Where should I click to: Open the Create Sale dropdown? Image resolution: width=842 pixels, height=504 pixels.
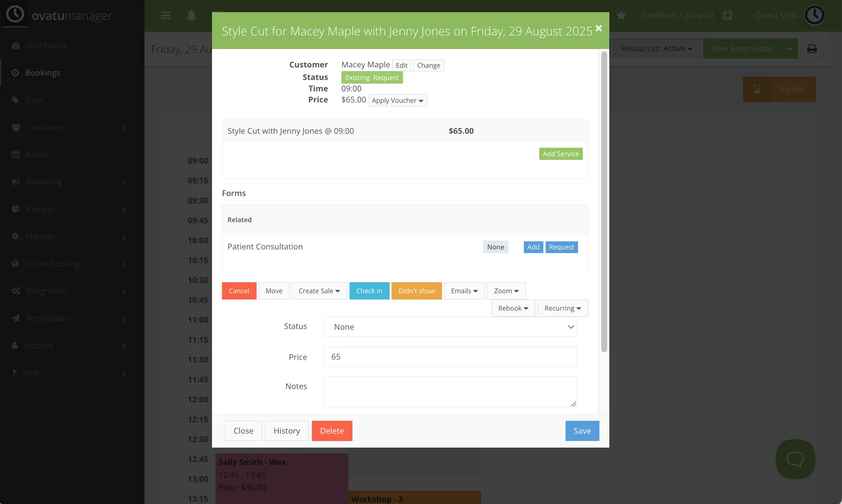click(x=319, y=291)
